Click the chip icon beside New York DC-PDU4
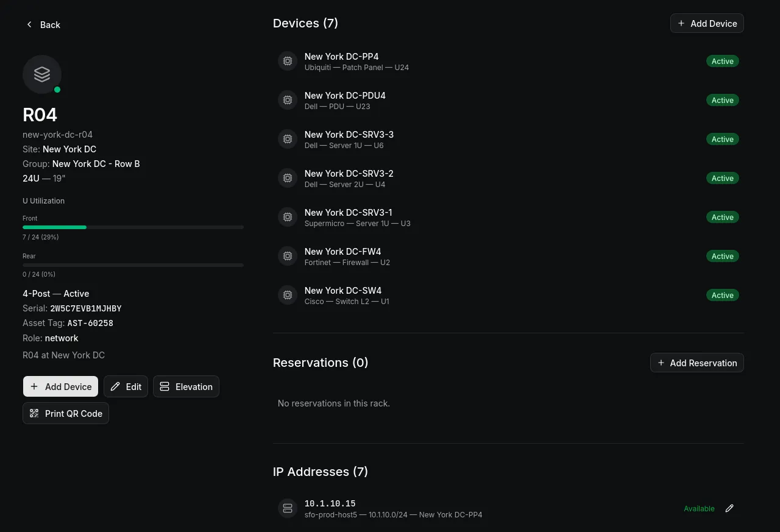 tap(288, 101)
